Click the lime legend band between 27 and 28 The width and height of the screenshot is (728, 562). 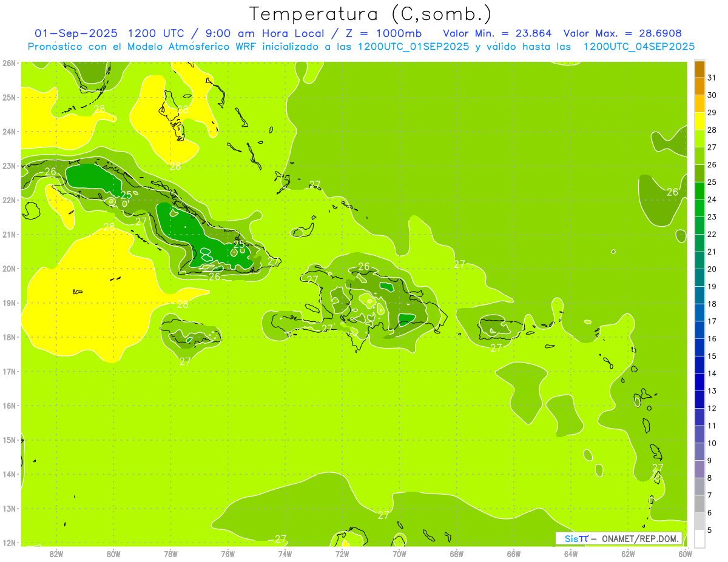coord(699,138)
